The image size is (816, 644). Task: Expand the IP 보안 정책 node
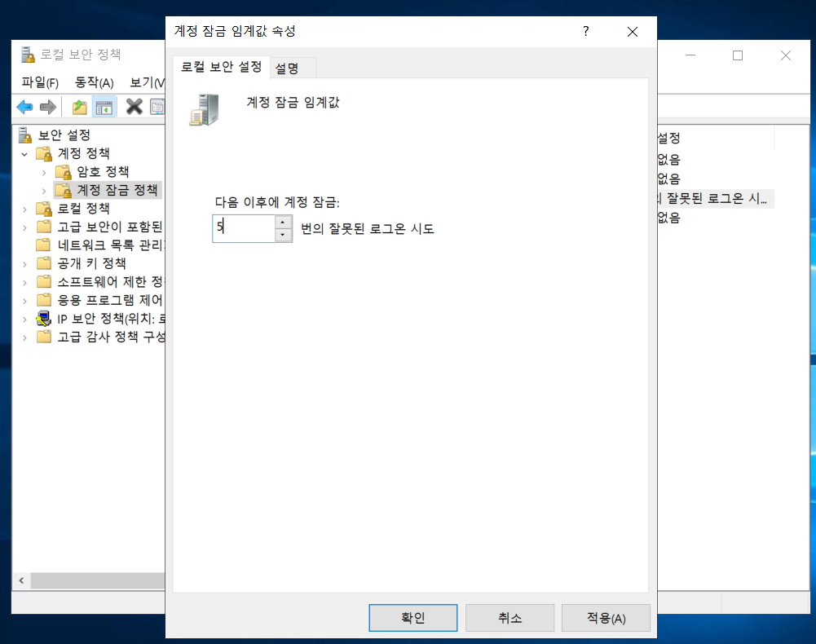tap(24, 319)
